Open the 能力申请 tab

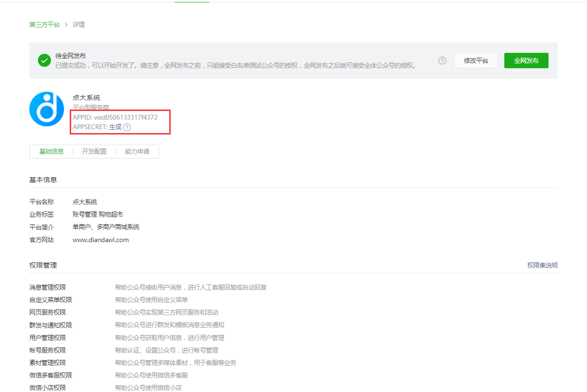pyautogui.click(x=137, y=151)
